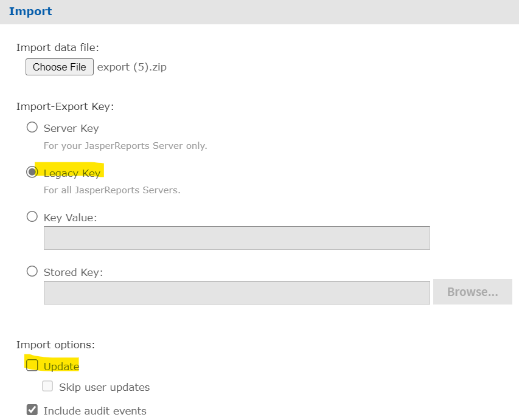Click the Import page heading
This screenshot has height=420, width=519.
click(x=30, y=11)
